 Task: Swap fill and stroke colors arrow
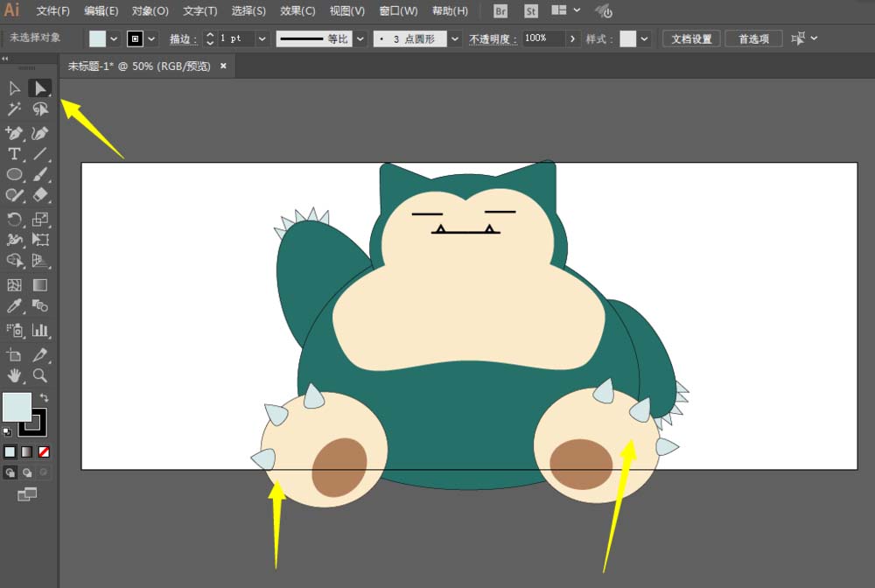(44, 398)
